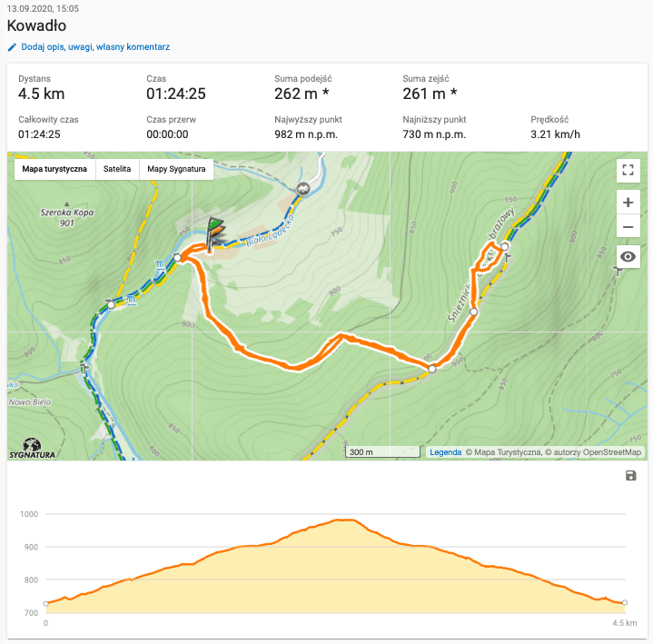The height and width of the screenshot is (644, 653).
Task: Click the start/finish flag marker
Action: click(x=213, y=232)
